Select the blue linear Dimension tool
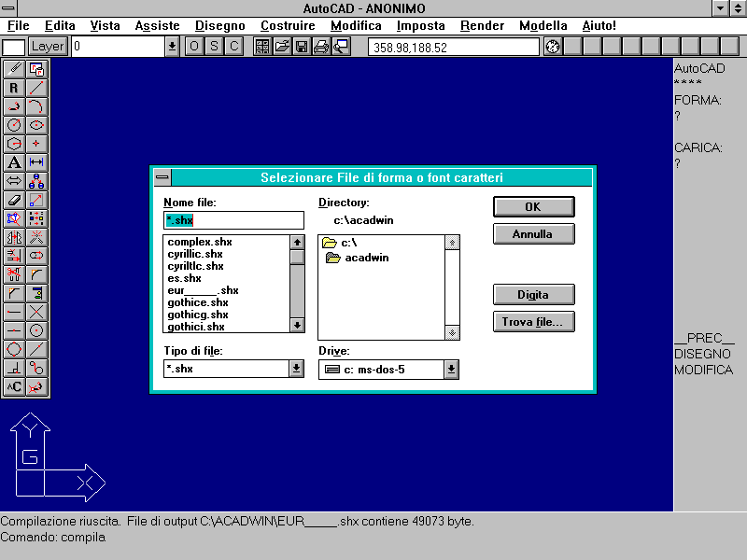The image size is (747, 560). coord(36,162)
